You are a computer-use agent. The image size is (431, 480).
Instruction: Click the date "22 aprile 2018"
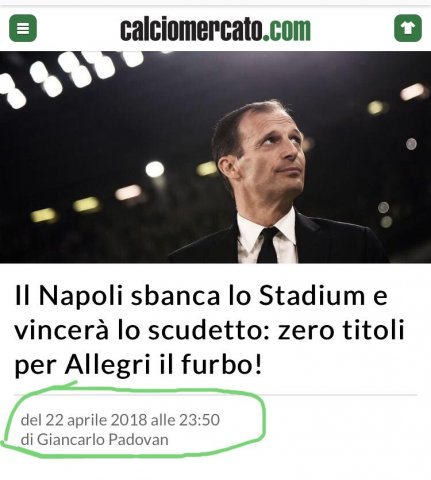97,420
